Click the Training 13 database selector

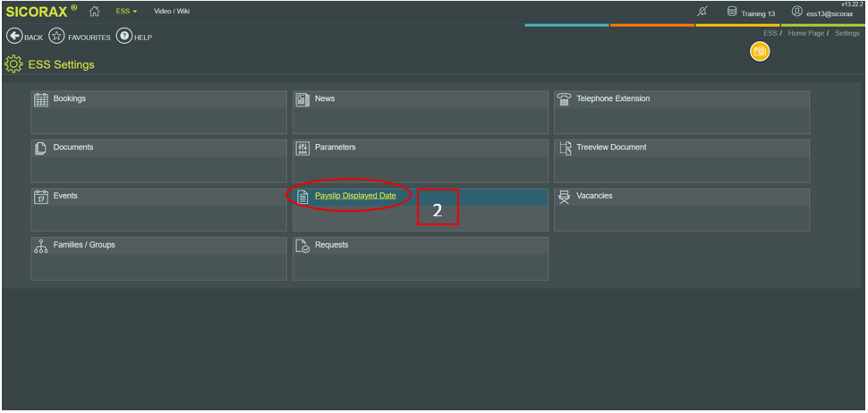[x=750, y=13]
